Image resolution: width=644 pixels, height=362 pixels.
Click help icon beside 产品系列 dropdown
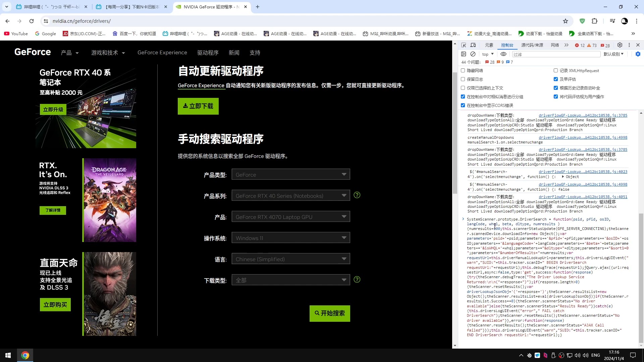coord(357,195)
